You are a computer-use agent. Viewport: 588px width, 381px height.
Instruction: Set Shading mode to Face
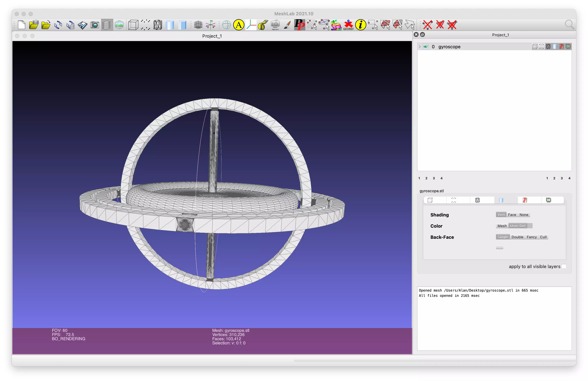[x=512, y=215]
